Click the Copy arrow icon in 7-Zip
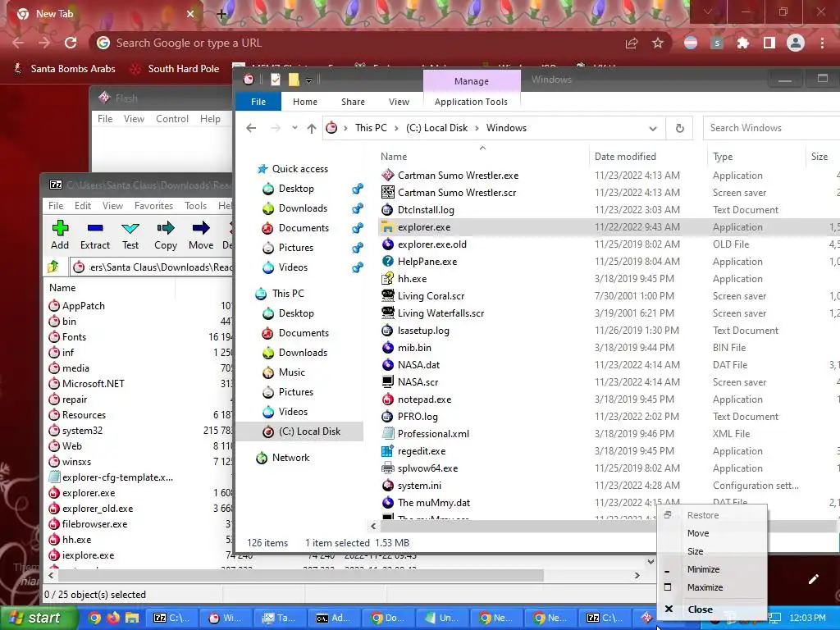 pyautogui.click(x=166, y=228)
